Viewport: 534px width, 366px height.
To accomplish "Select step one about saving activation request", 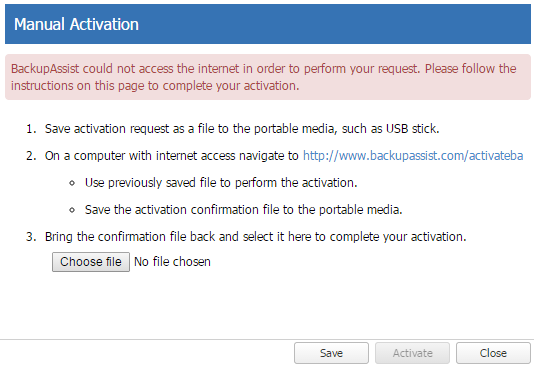I will click(x=242, y=129).
